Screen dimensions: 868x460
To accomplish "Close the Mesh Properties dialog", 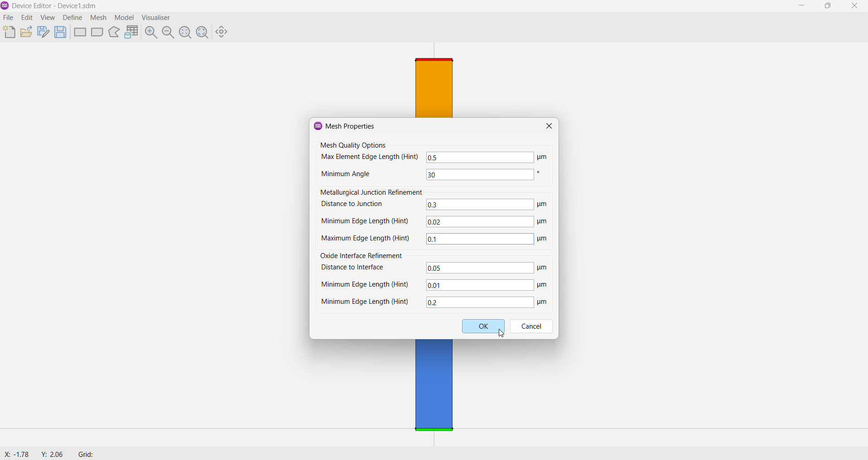I will point(549,126).
